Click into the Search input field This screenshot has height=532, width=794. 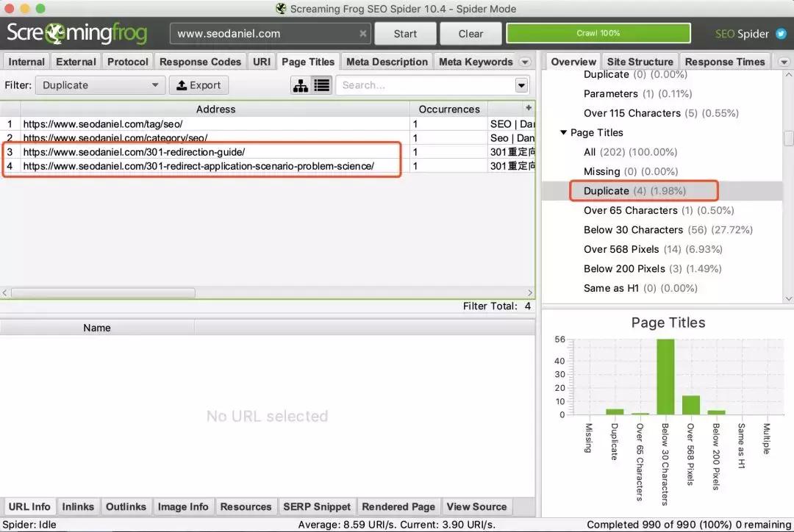(x=426, y=85)
